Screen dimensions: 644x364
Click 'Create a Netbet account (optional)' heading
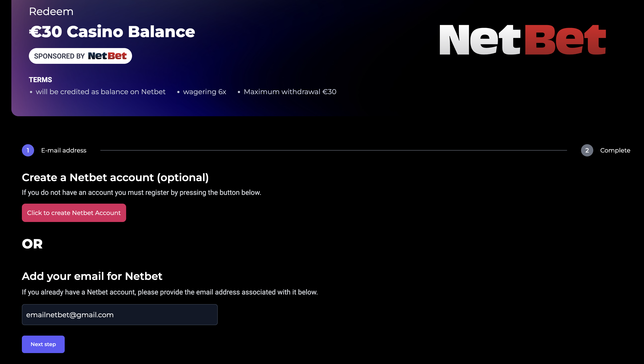click(x=115, y=177)
